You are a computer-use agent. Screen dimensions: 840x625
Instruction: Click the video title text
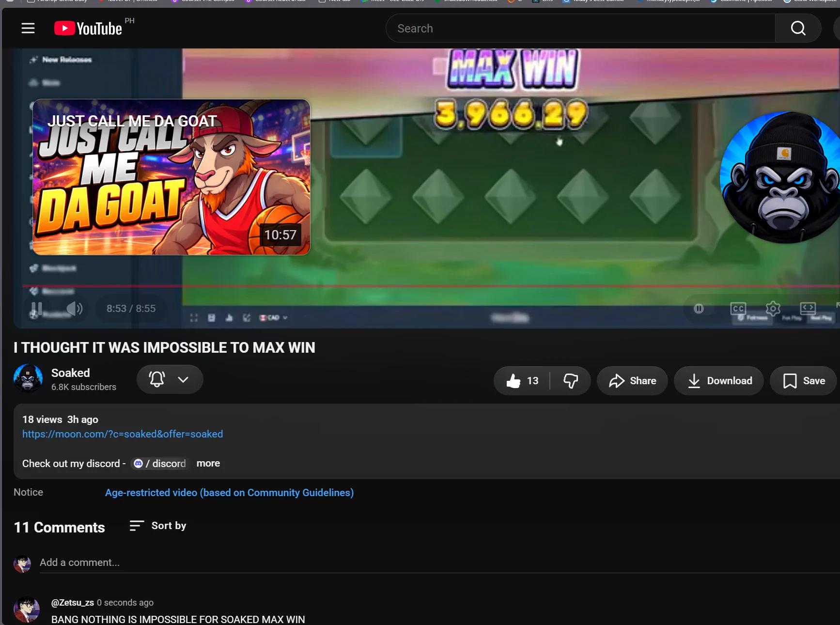pos(164,348)
